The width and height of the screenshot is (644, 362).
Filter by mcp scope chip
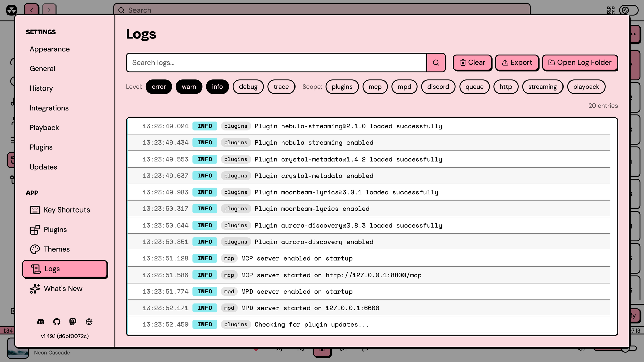(x=375, y=87)
